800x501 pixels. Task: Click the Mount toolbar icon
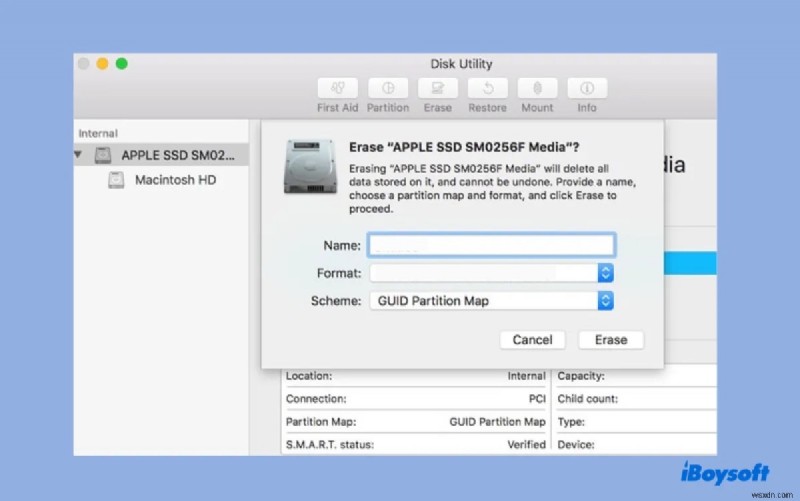click(x=537, y=88)
